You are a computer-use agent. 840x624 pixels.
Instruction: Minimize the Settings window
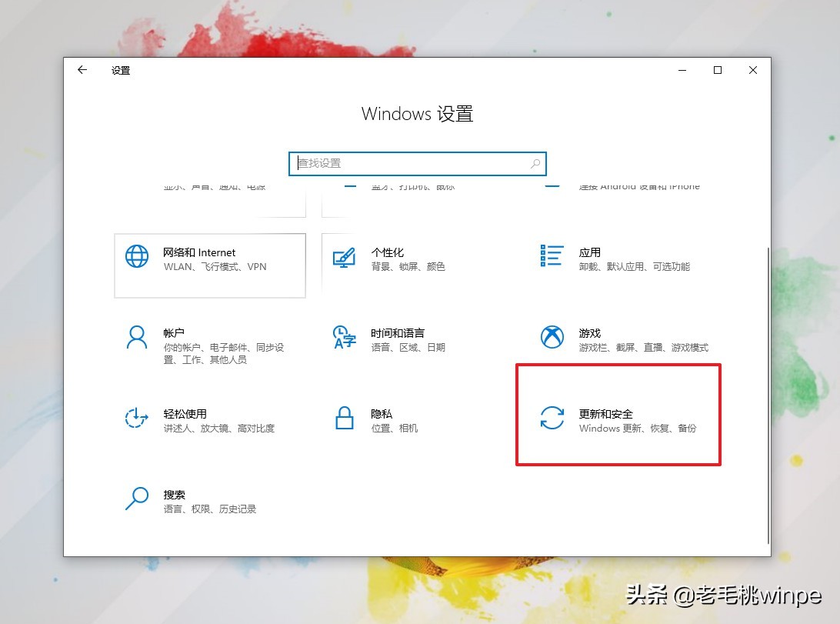pyautogui.click(x=682, y=70)
